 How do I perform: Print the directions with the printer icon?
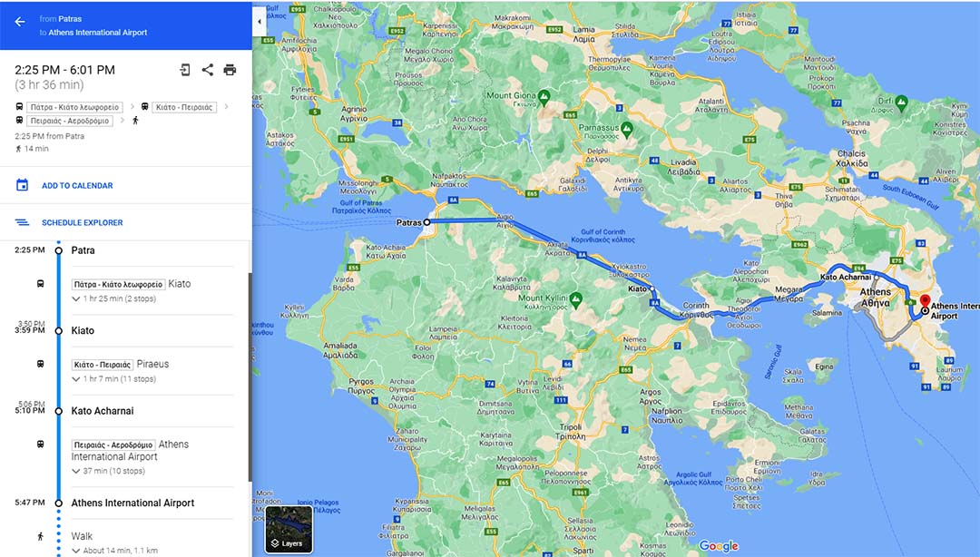point(230,69)
